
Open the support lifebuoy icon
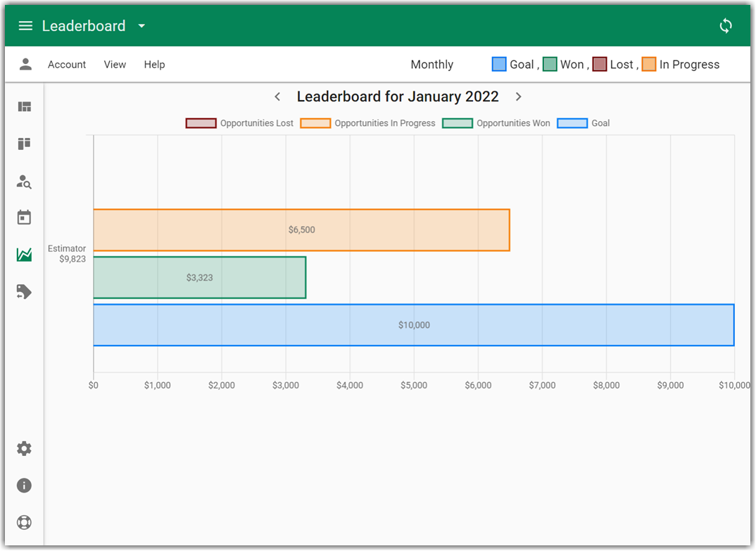coord(24,523)
